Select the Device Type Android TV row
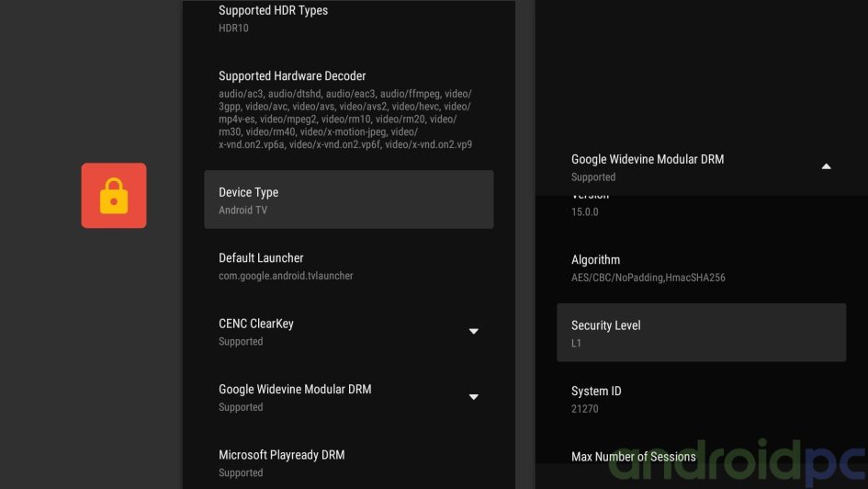 coord(348,199)
